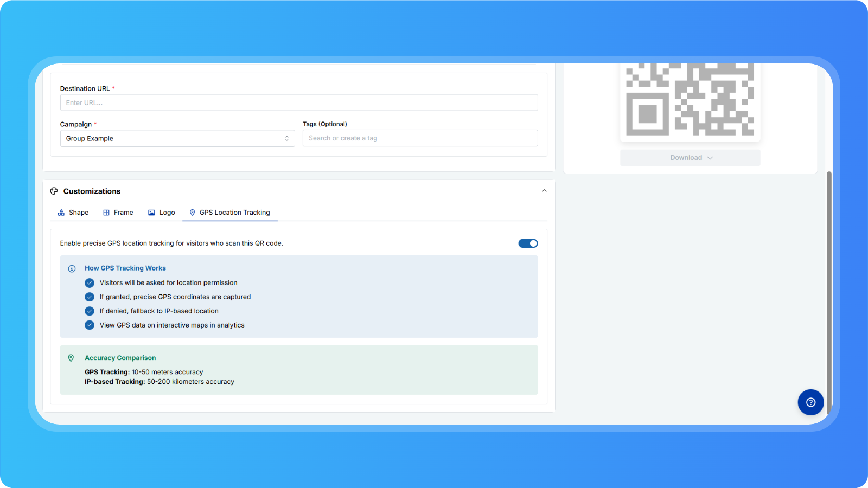This screenshot has height=488, width=868.
Task: Click the Shape tab icon
Action: [61, 213]
